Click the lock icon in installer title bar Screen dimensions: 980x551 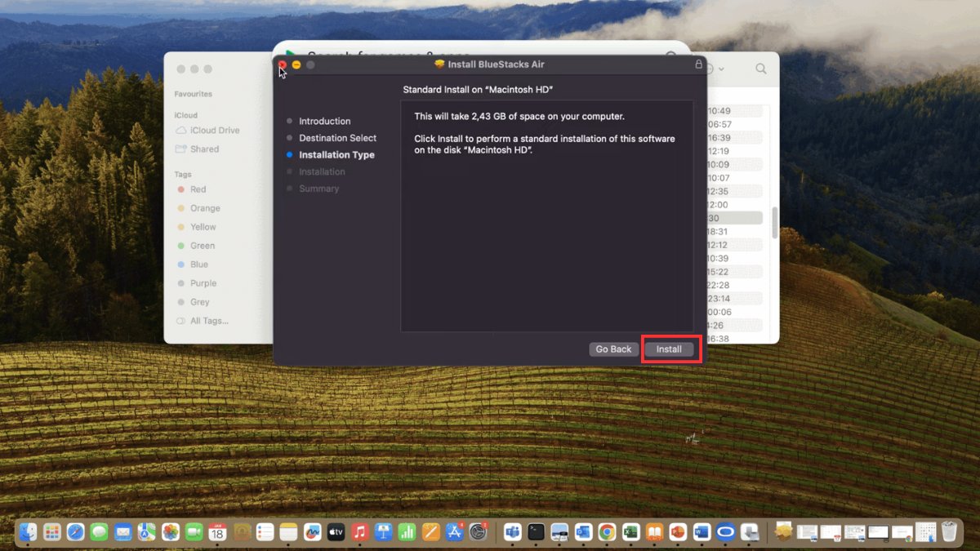(x=698, y=64)
